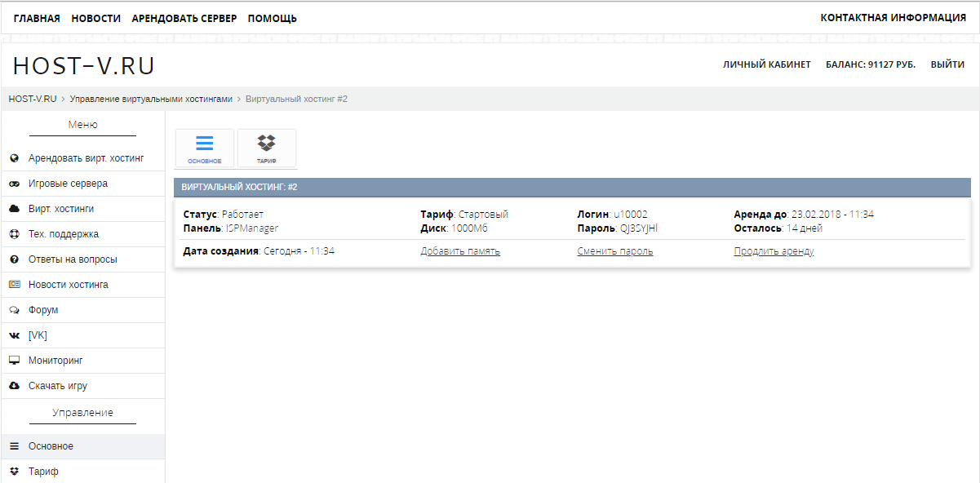Click the lifebuoy icon for Тех. поддержка
The height and width of the screenshot is (483, 980).
click(14, 234)
